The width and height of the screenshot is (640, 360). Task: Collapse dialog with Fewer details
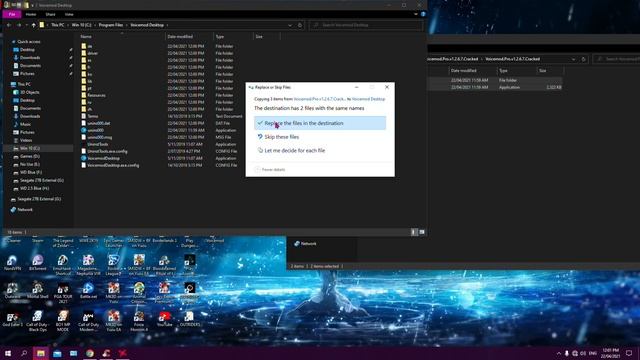click(x=270, y=169)
